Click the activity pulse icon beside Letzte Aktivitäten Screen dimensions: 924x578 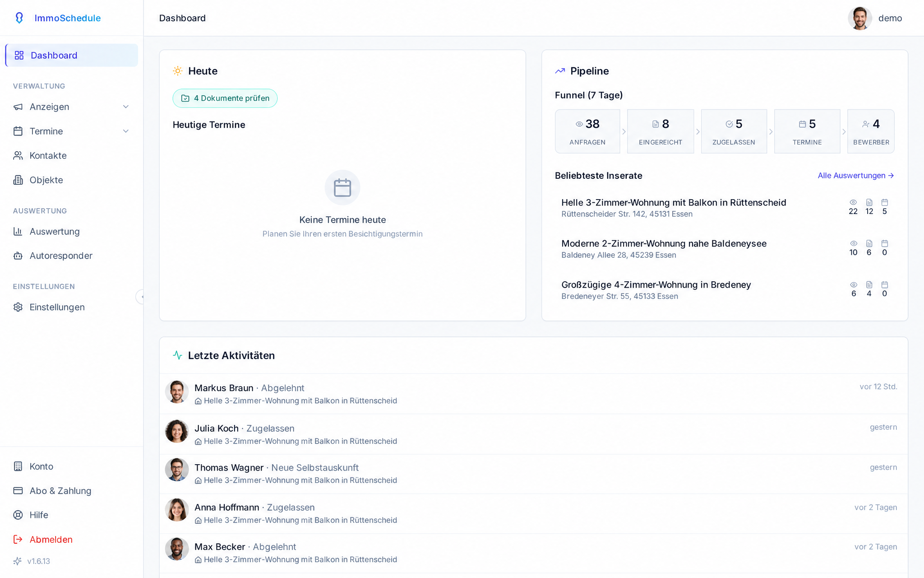click(178, 355)
